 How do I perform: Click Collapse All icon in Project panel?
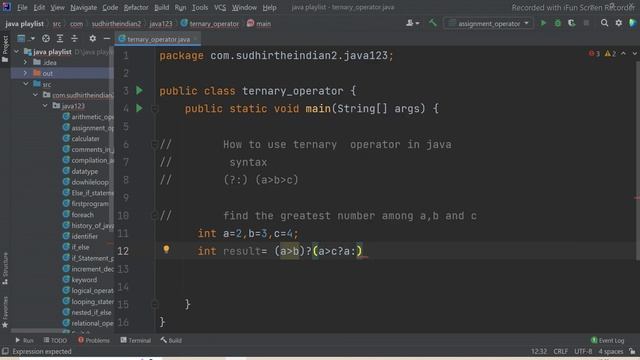pos(74,38)
